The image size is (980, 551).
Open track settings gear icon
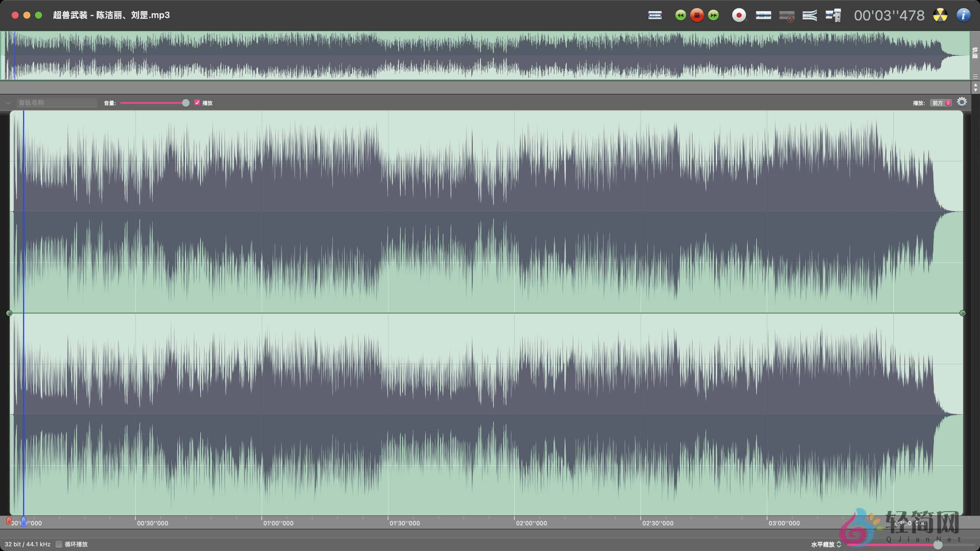(962, 102)
